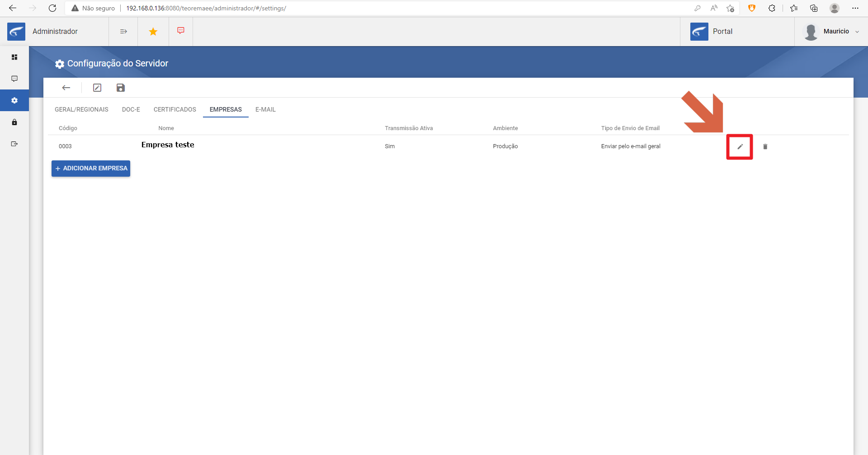Click the Ambiente column header
This screenshot has height=455, width=868.
click(505, 128)
